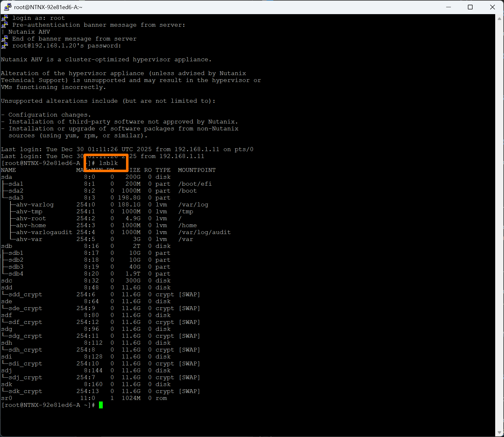Maximize the PuTTY terminal window
Image resolution: width=504 pixels, height=437 pixels.
click(470, 7)
